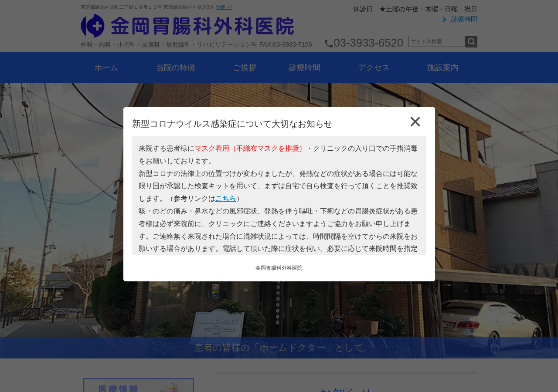The width and height of the screenshot is (558, 392).
Task: Open the 診療時間 link under closed days
Action: (x=464, y=19)
